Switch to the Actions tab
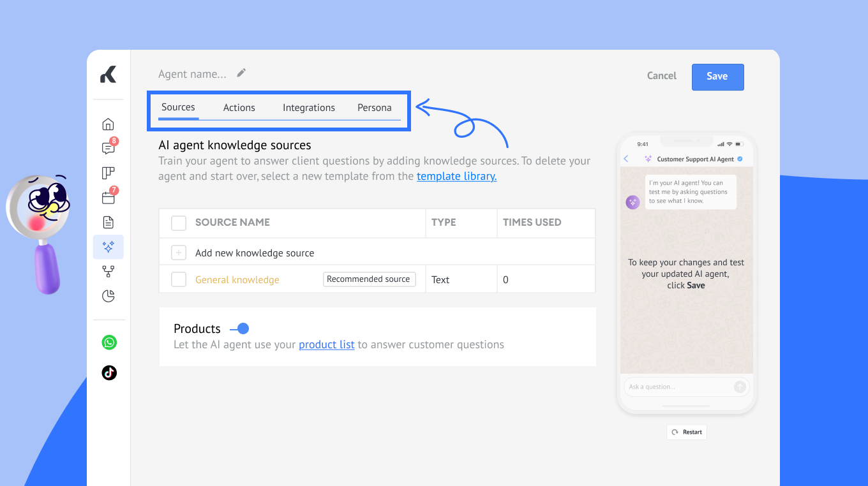Screen dimensions: 868x486 point(239,108)
